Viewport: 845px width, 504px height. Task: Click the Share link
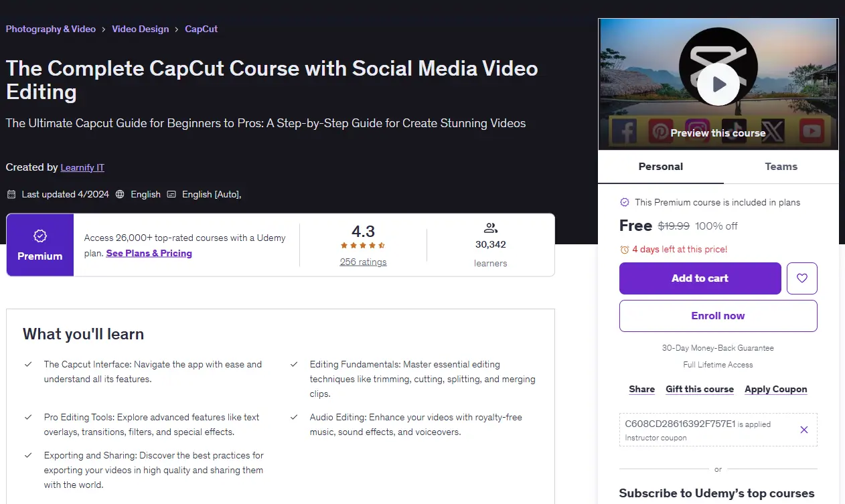[x=642, y=389]
